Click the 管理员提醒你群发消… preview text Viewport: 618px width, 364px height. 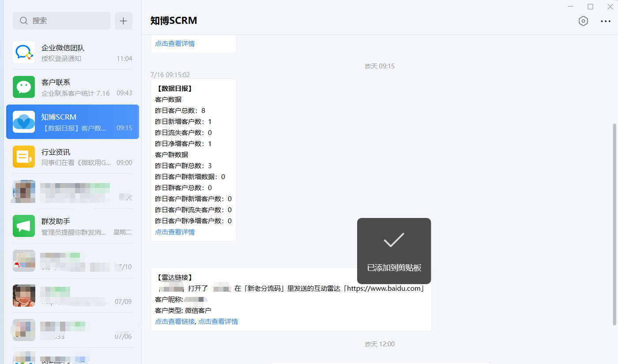74,232
